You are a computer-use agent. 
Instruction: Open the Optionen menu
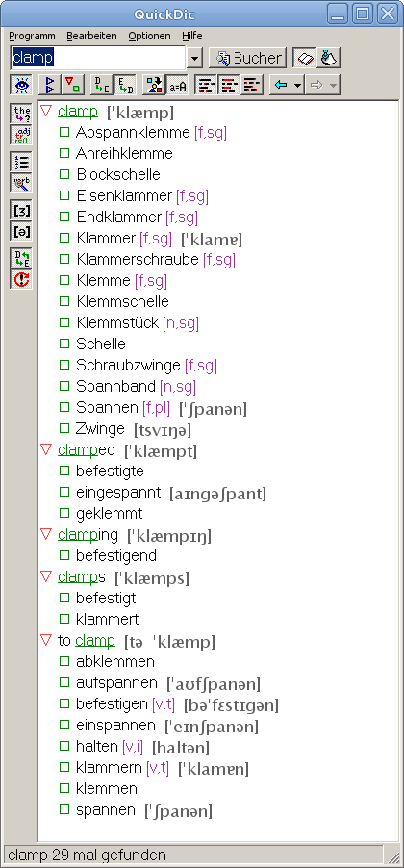pos(149,36)
